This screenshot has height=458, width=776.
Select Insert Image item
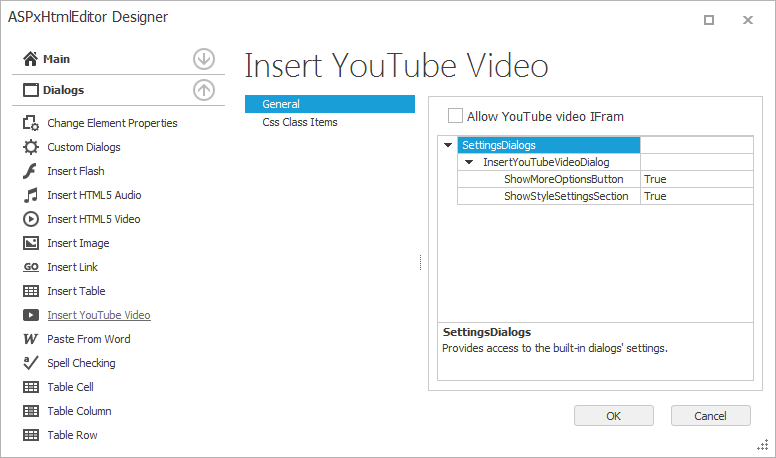pyautogui.click(x=78, y=243)
